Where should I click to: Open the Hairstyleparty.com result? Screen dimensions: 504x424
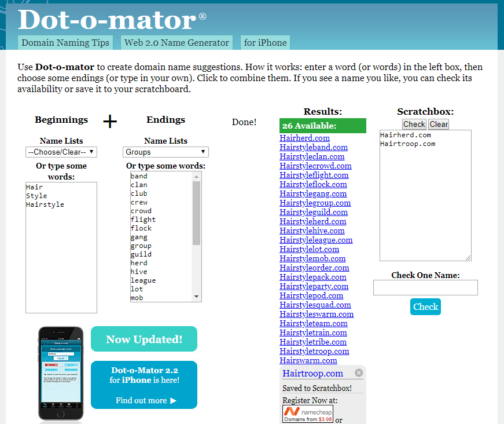[314, 286]
